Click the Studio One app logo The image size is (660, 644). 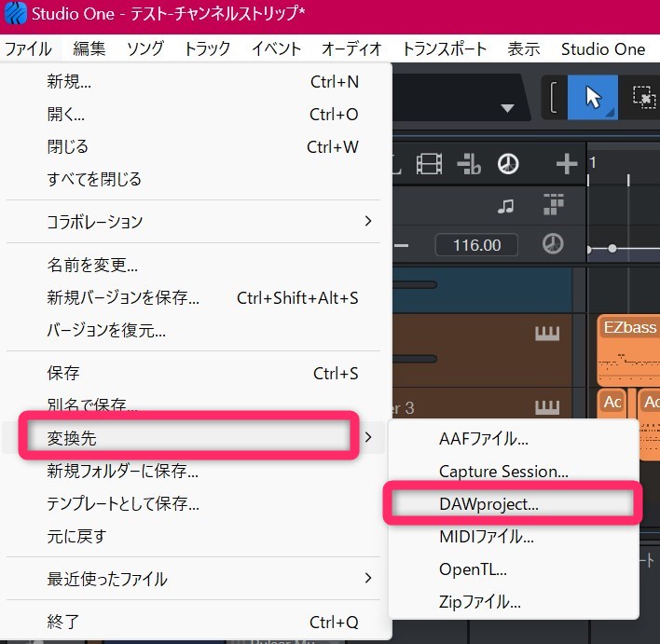pos(15,15)
